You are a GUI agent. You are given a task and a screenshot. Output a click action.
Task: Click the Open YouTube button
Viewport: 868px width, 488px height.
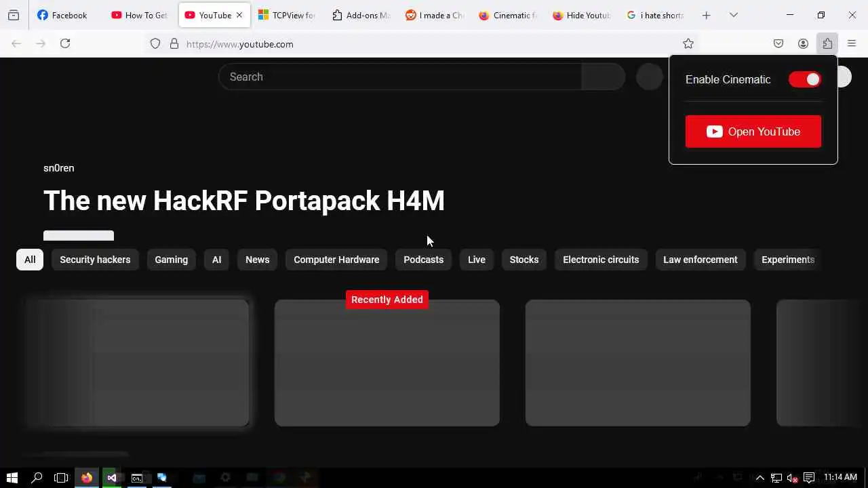[x=753, y=131]
